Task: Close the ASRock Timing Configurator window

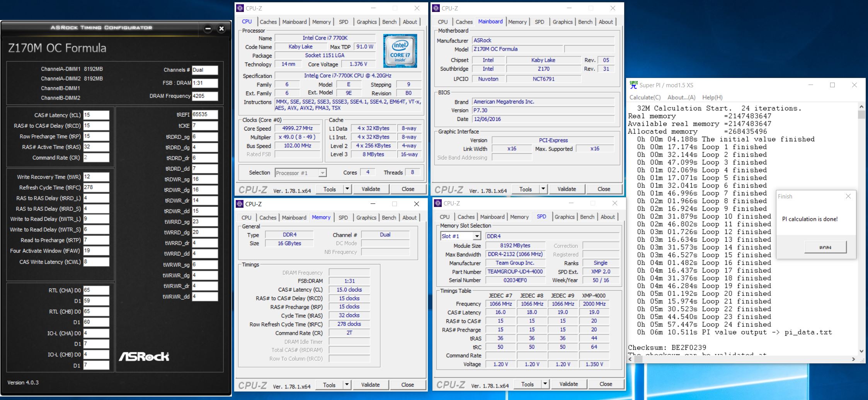Action: pos(221,29)
